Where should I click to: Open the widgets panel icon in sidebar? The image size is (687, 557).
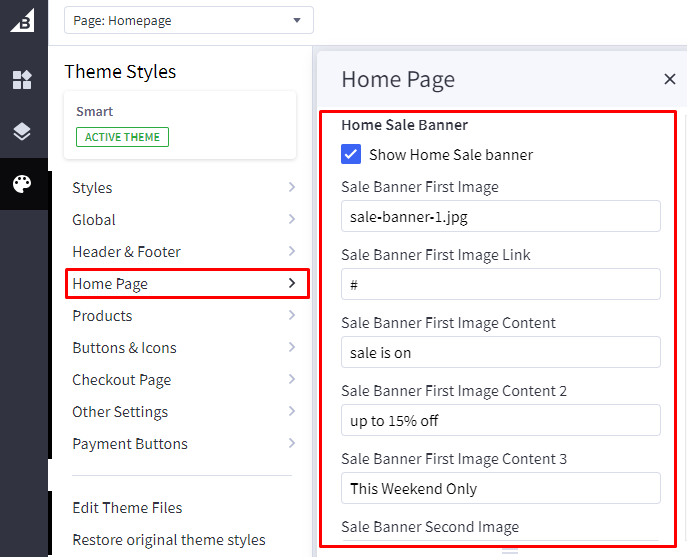[x=22, y=80]
